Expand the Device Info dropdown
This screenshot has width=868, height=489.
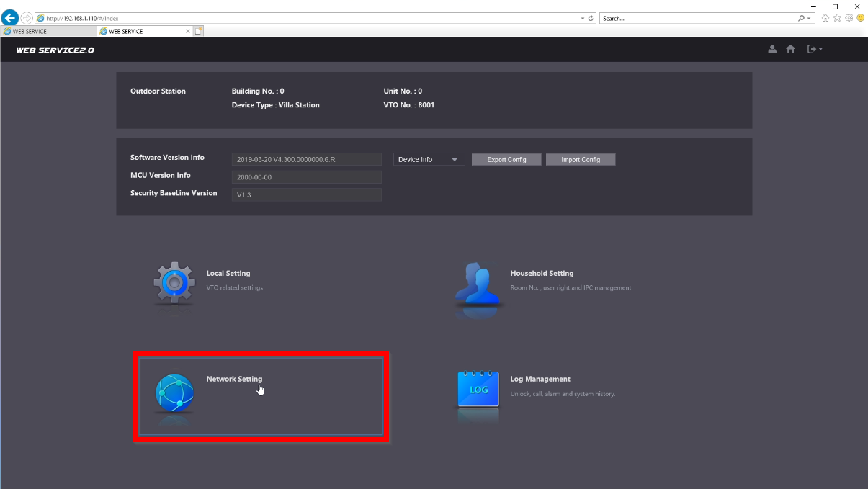click(429, 160)
